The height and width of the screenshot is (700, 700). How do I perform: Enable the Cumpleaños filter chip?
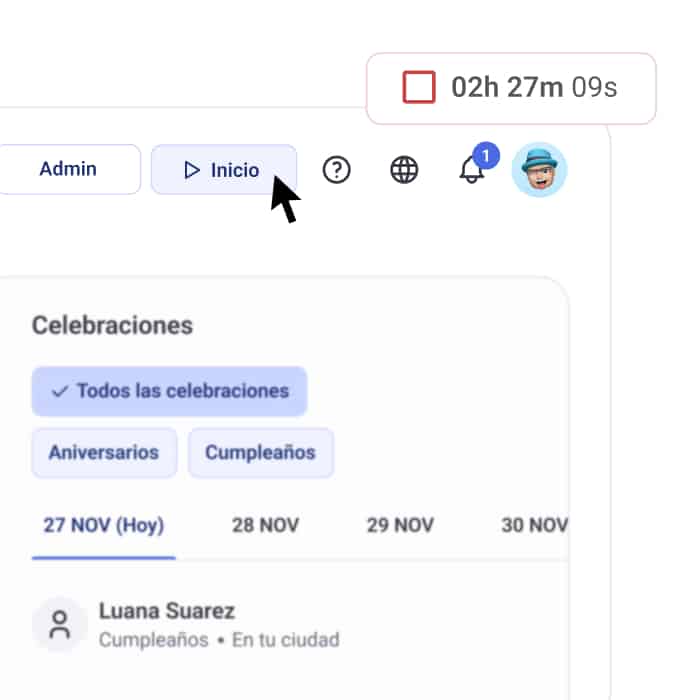click(260, 452)
